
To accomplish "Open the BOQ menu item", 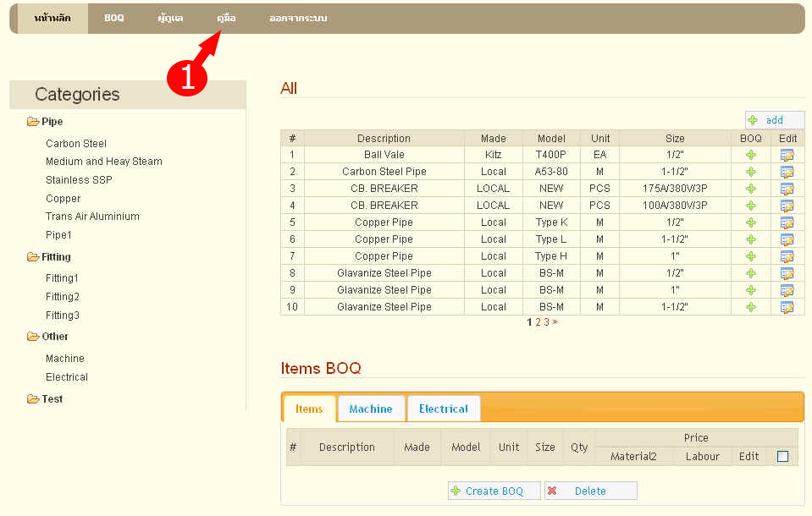I will 114,19.
